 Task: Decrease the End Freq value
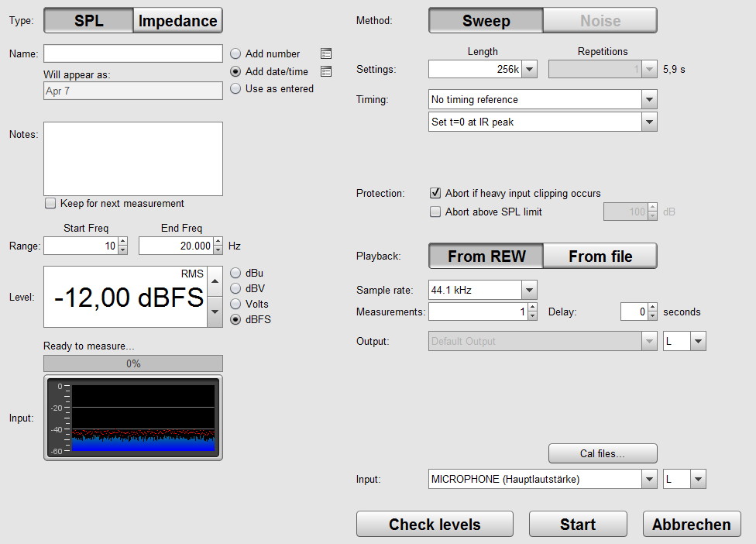[x=218, y=250]
